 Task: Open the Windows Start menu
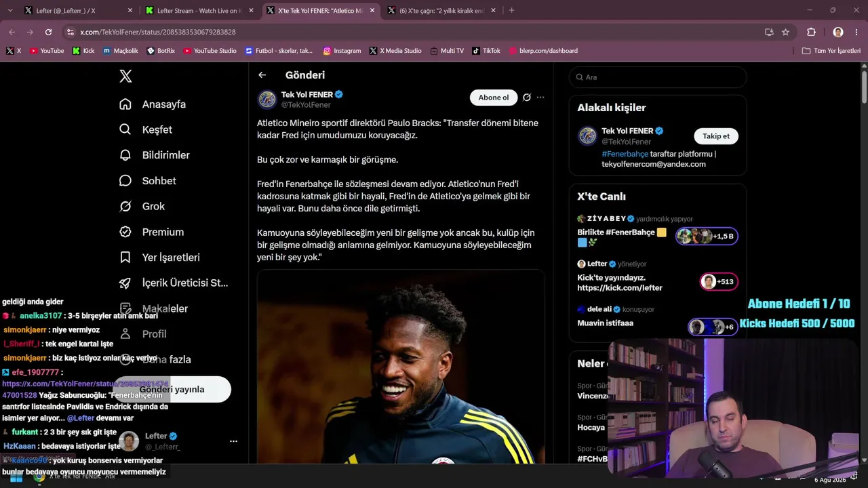pos(16,477)
